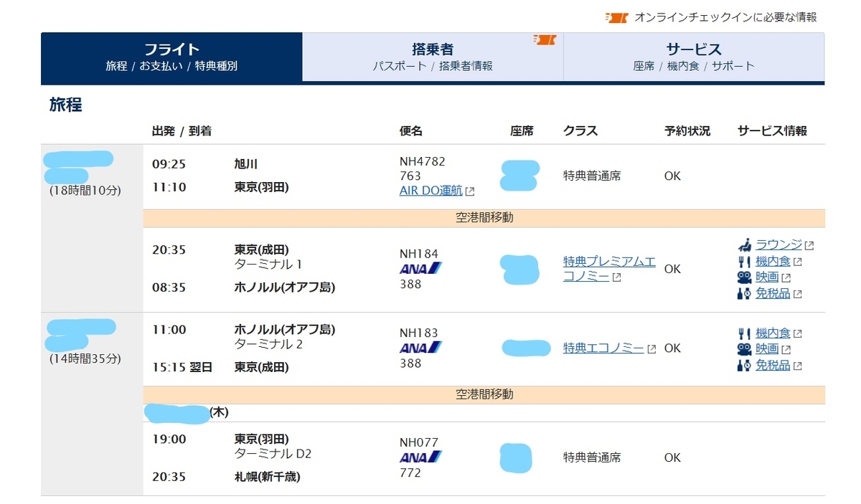Click aircraft type 772
The height and width of the screenshot is (504, 861).
click(410, 473)
